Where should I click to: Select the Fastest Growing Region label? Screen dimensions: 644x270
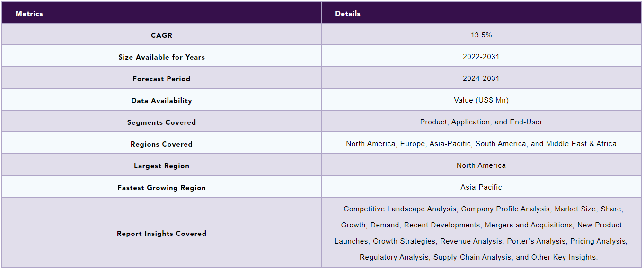pyautogui.click(x=161, y=188)
